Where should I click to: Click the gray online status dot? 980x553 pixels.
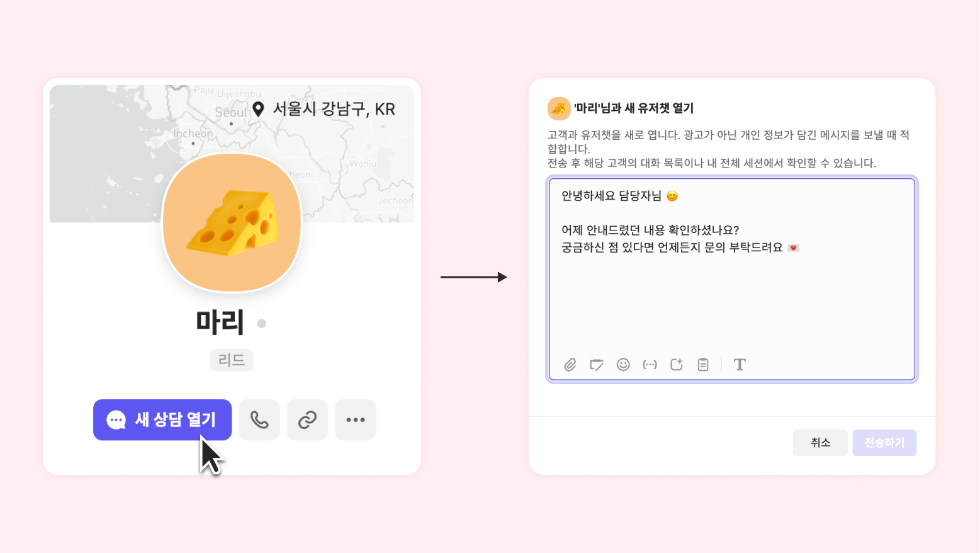[x=262, y=324]
